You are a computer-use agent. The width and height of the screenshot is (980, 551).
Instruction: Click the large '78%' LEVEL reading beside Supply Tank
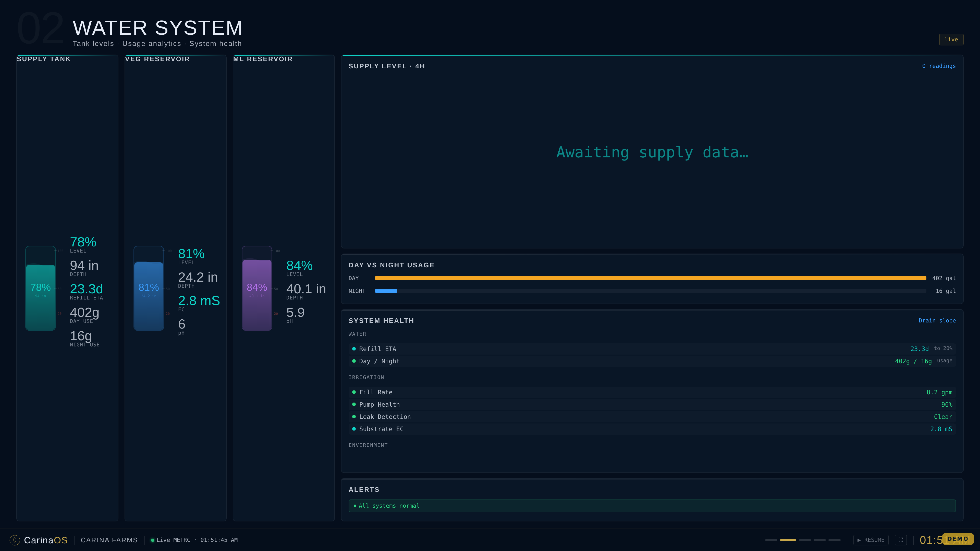coord(83,242)
